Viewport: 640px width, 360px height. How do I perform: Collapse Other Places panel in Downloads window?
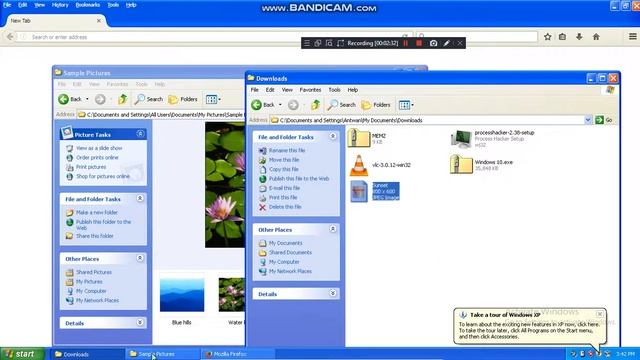click(333, 229)
